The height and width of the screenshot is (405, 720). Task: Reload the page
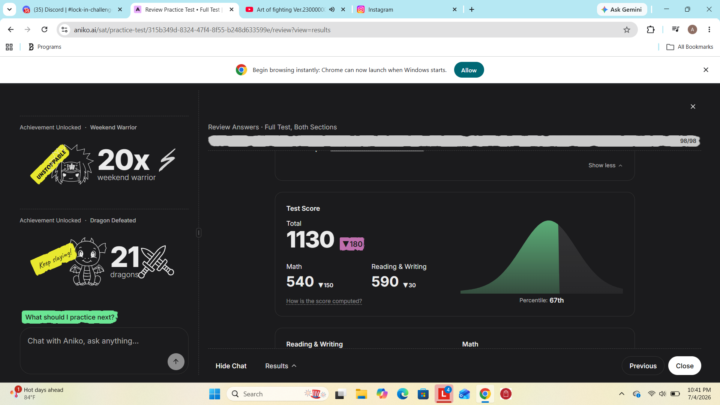[45, 30]
